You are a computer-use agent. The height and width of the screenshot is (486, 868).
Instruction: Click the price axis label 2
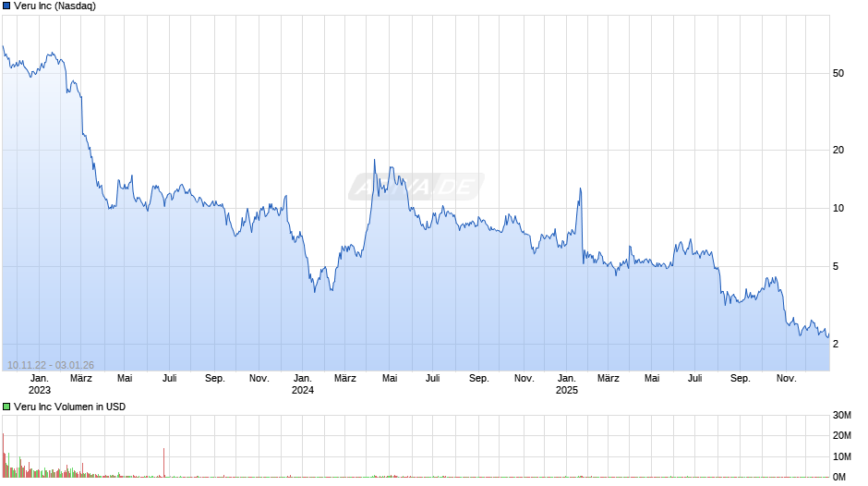(836, 344)
